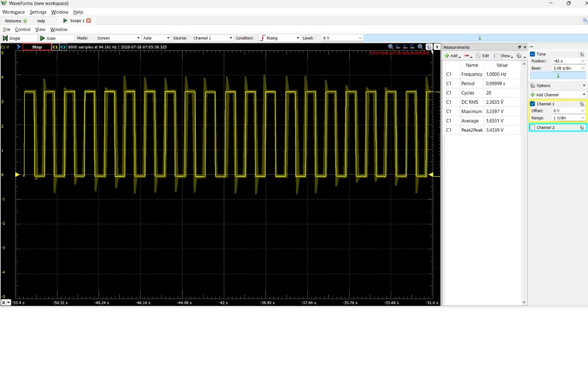Screen dimensions: 588x372
Task: Open Time section gear settings
Action: tap(582, 54)
